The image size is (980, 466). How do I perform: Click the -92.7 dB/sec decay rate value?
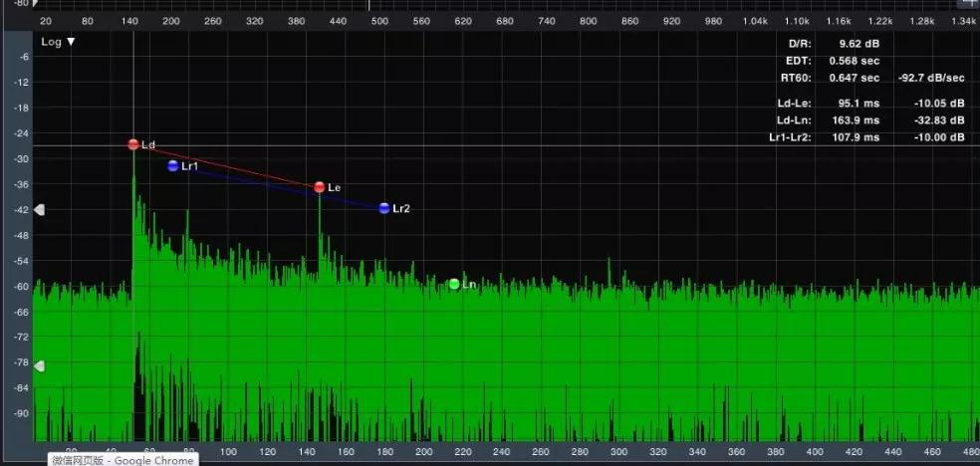pos(928,78)
